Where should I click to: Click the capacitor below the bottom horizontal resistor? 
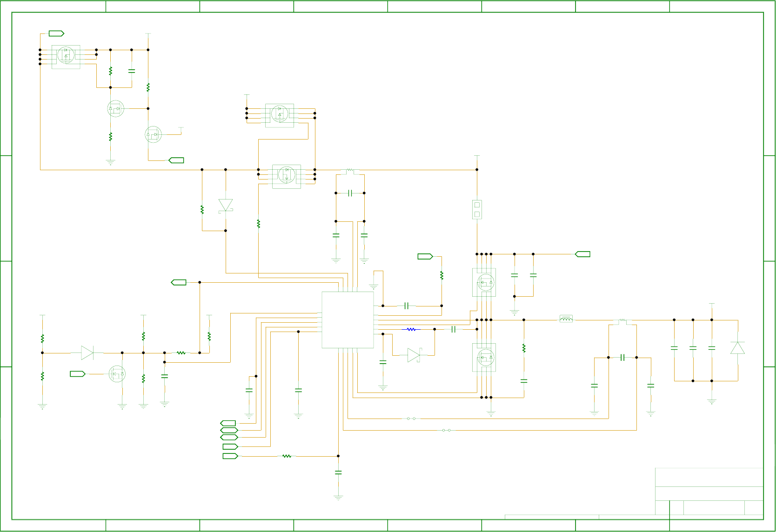click(x=338, y=472)
